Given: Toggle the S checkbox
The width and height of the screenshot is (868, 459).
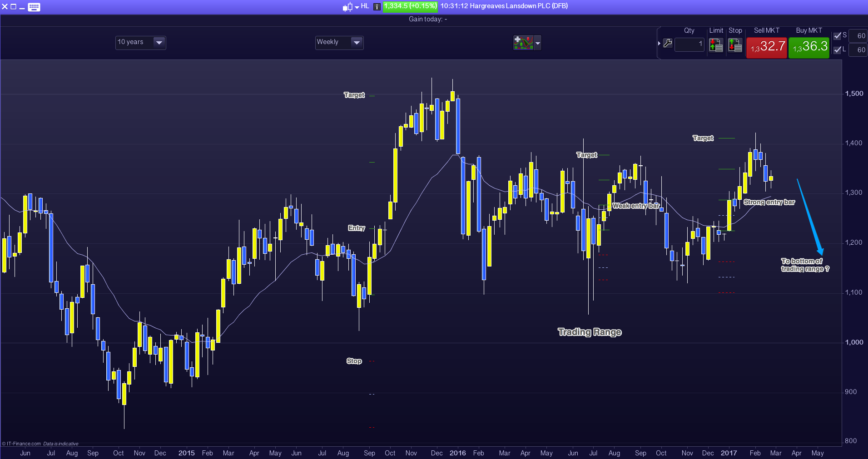Looking at the screenshot, I should [x=838, y=35].
